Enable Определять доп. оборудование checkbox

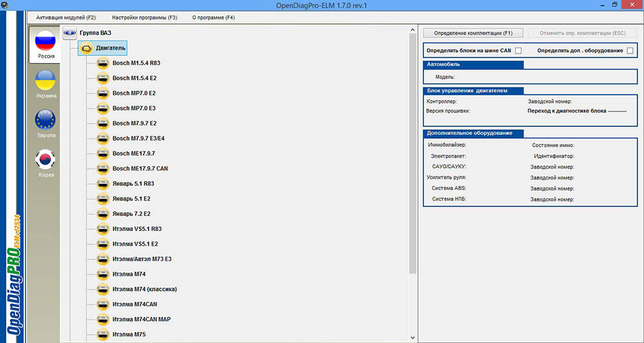click(630, 50)
